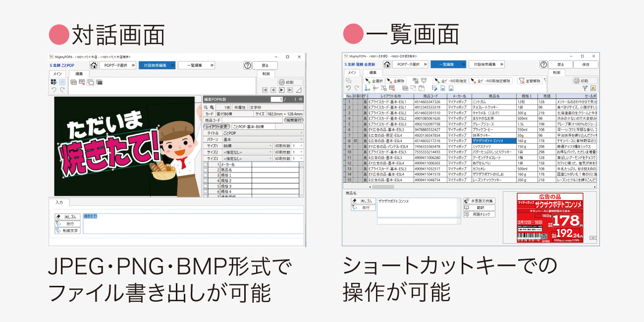Select the home icon in the 対話画面 window
The width and height of the screenshot is (644, 322).
pos(94,65)
